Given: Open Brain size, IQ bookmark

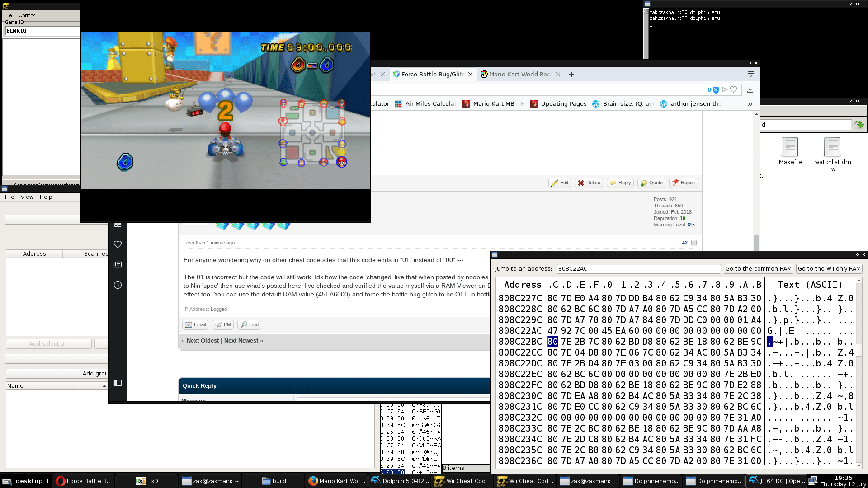Looking at the screenshot, I should 623,104.
